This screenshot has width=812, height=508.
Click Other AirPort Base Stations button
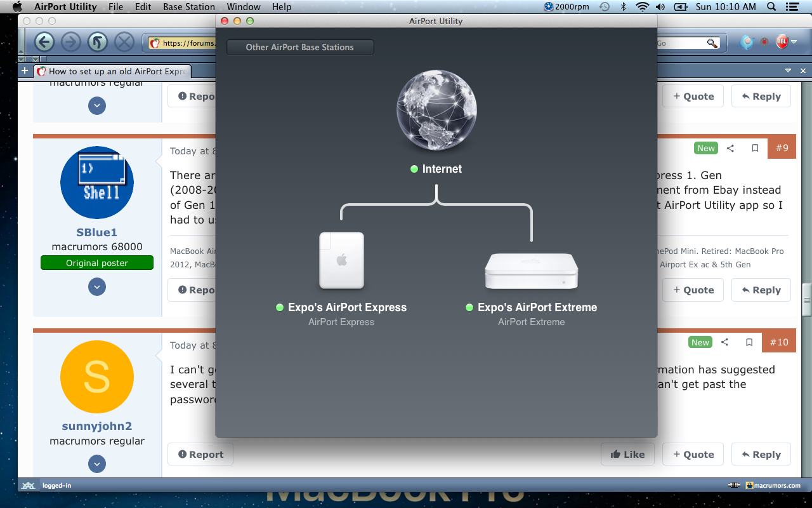coord(300,47)
